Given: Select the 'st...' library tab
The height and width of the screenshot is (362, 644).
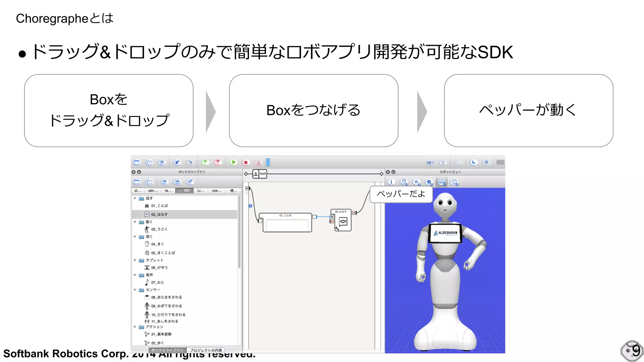Looking at the screenshot, I should tap(138, 191).
